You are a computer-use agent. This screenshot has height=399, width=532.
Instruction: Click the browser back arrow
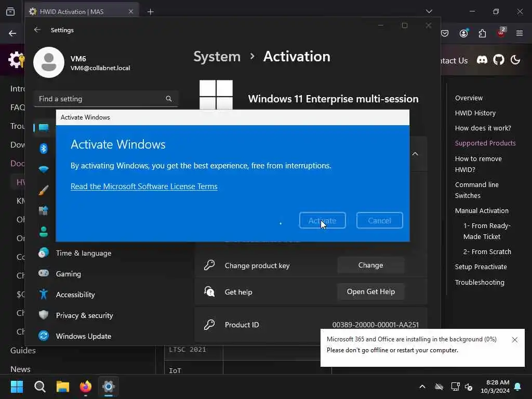tap(12, 33)
